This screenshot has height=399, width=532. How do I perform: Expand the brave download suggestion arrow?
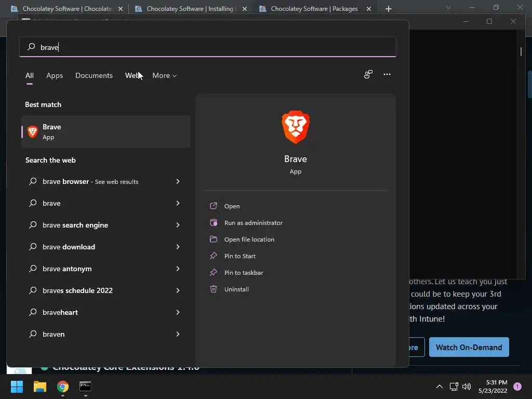pos(178,247)
